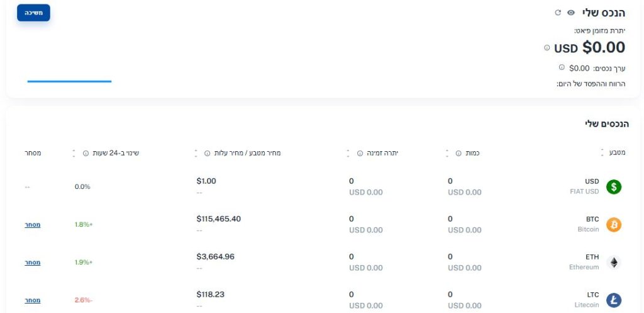644x313 pixels.
Task: Click the info icon next to USD $0.00 balance
Action: click(x=547, y=48)
